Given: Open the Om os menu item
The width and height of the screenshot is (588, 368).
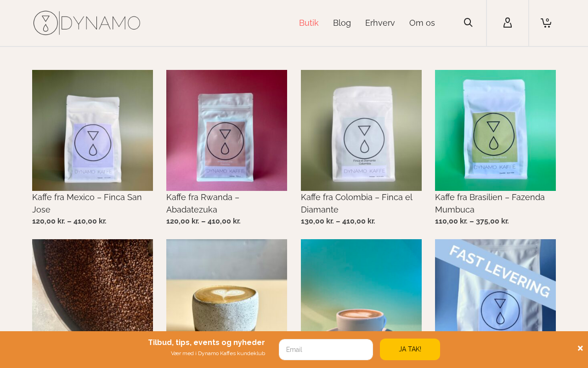Looking at the screenshot, I should coord(422,23).
